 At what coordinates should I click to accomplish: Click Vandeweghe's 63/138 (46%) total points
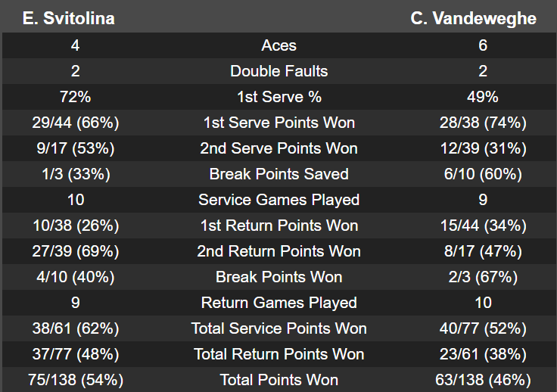coord(483,380)
